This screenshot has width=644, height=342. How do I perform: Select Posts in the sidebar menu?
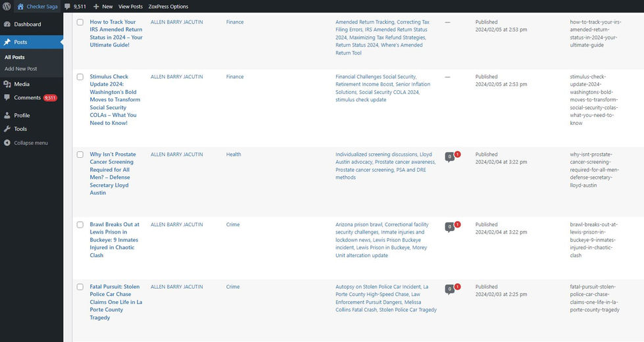tap(32, 42)
